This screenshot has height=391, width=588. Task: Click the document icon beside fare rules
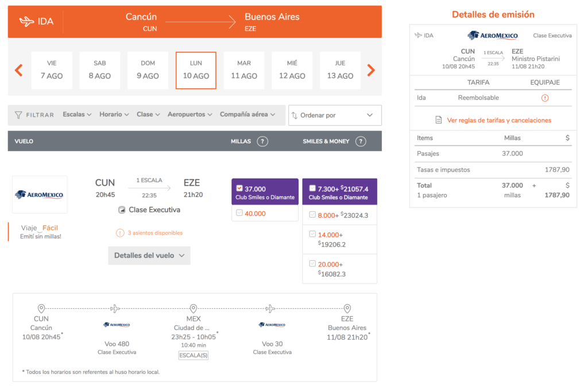point(438,120)
